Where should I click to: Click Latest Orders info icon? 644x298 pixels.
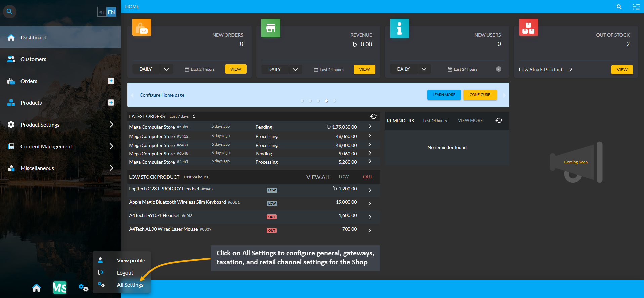[194, 116]
